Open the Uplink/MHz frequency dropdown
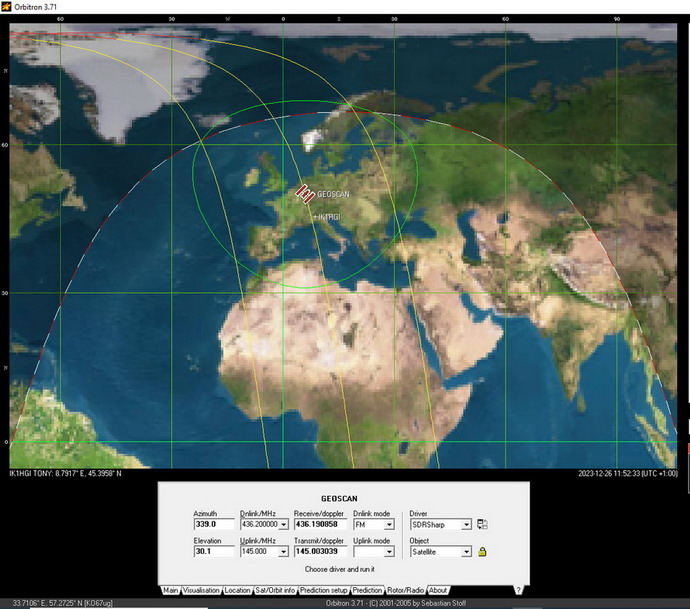 [x=284, y=552]
